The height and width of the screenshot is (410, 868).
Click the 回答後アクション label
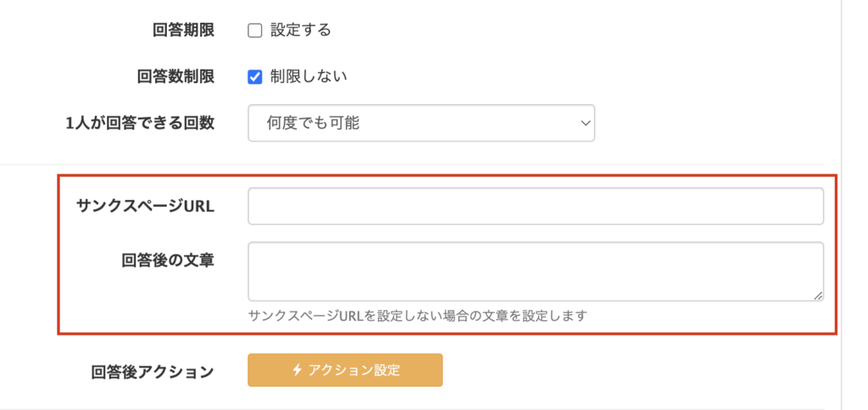click(x=153, y=372)
